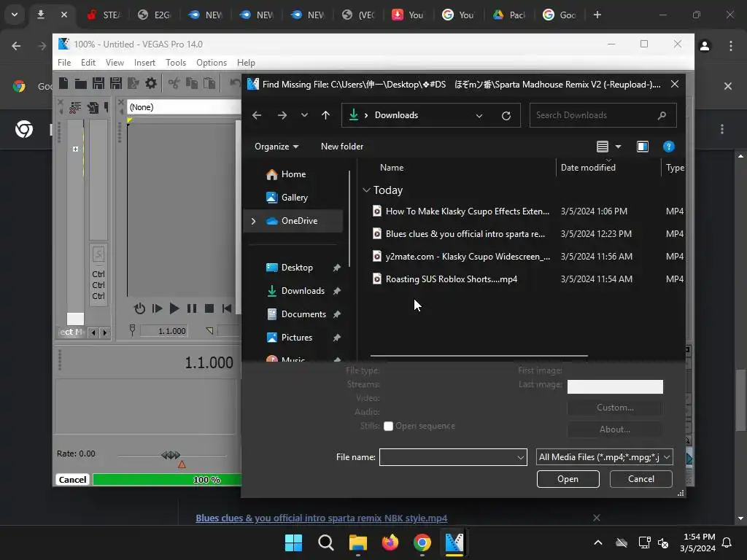Open recent locations dropdown chevron
This screenshot has width=747, height=560.
304,115
